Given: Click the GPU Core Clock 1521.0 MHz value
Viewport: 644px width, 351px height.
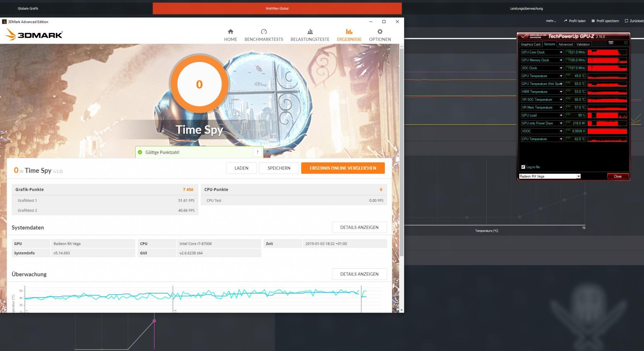Looking at the screenshot, I should tap(576, 52).
